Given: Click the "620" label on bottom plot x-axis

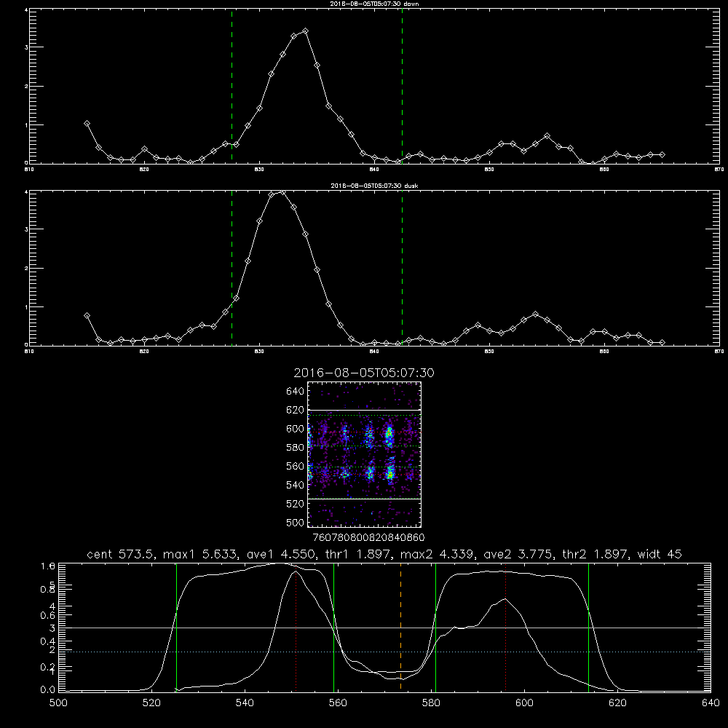Looking at the screenshot, I should point(617,703).
